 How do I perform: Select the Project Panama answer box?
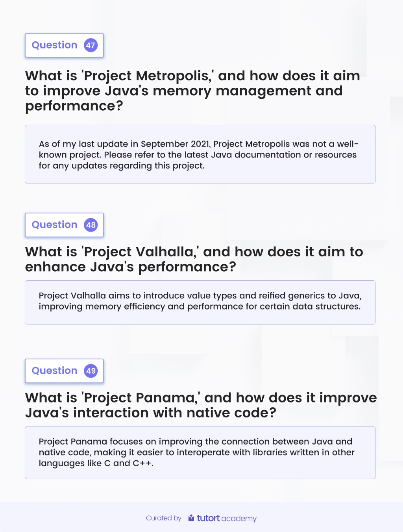click(x=200, y=453)
